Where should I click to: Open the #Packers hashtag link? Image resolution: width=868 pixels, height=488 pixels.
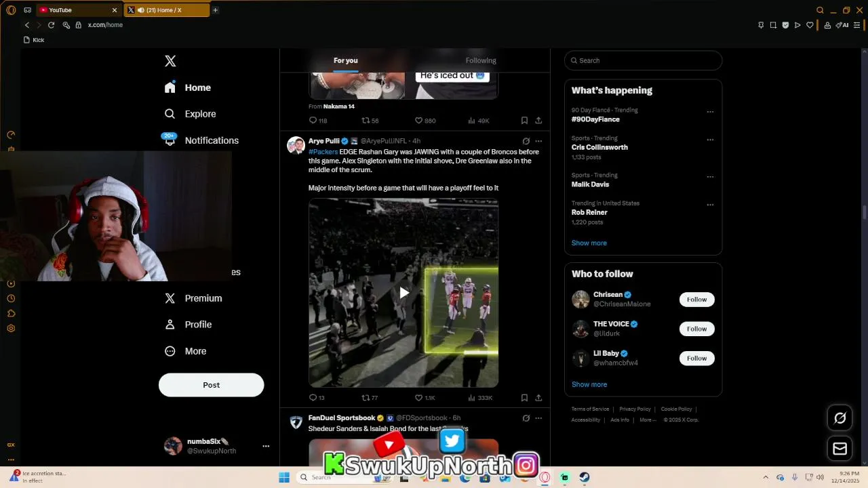coord(323,152)
